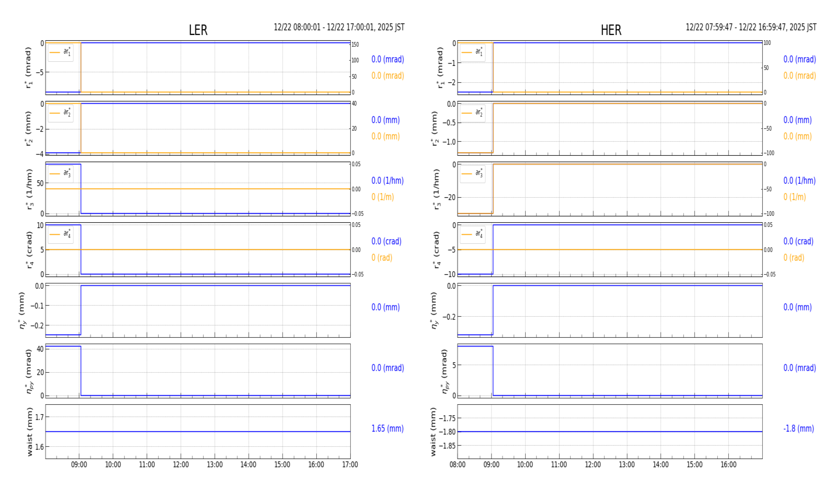Click orange "0.0 (mm)" beside the HER r2* plot
Image resolution: width=824 pixels, height=504 pixels.
[x=798, y=136]
